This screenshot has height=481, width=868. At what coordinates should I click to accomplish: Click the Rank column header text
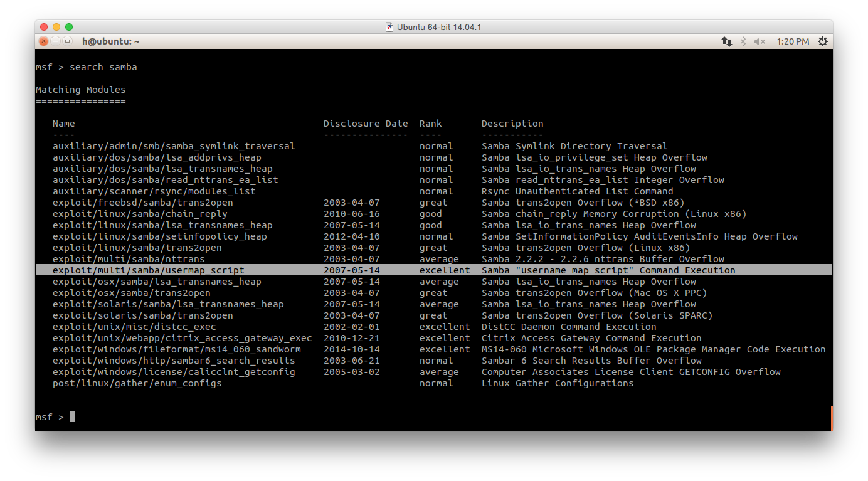coord(431,124)
